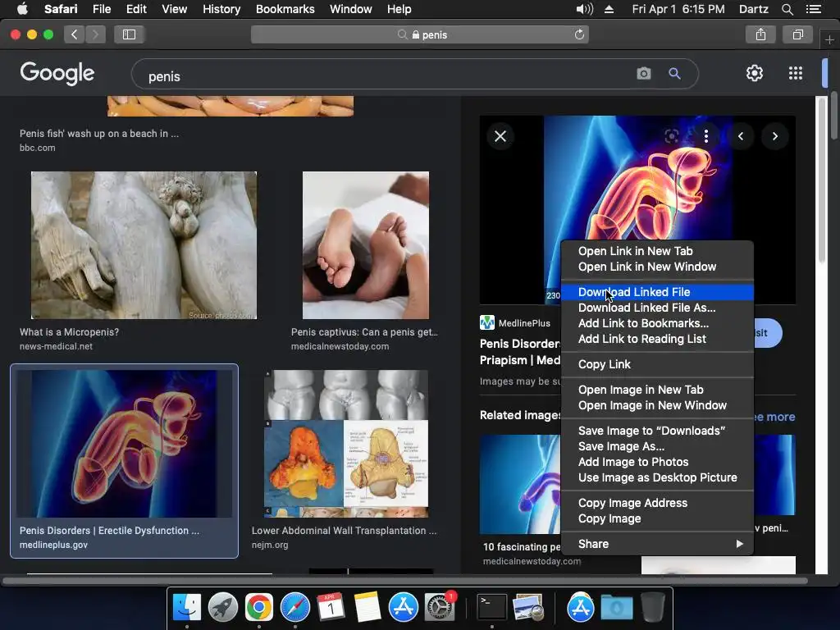Click the See more link for related images
840x630 pixels.
click(774, 417)
